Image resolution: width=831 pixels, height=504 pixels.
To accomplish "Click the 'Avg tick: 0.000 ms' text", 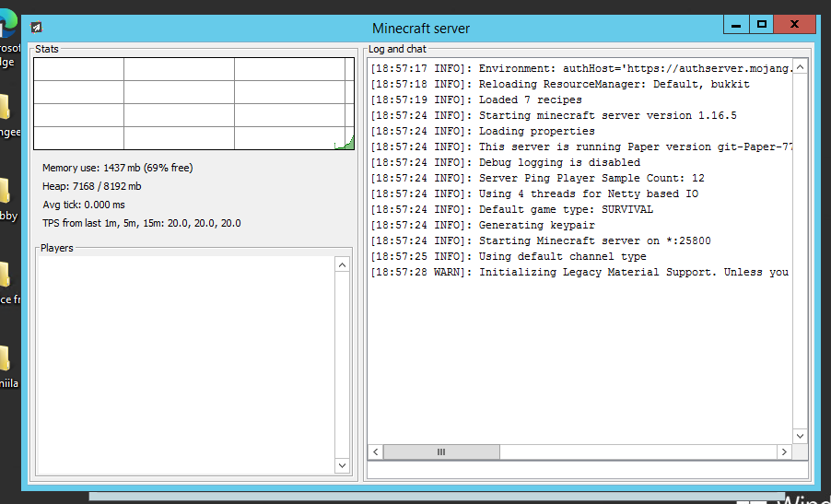I will tap(84, 205).
